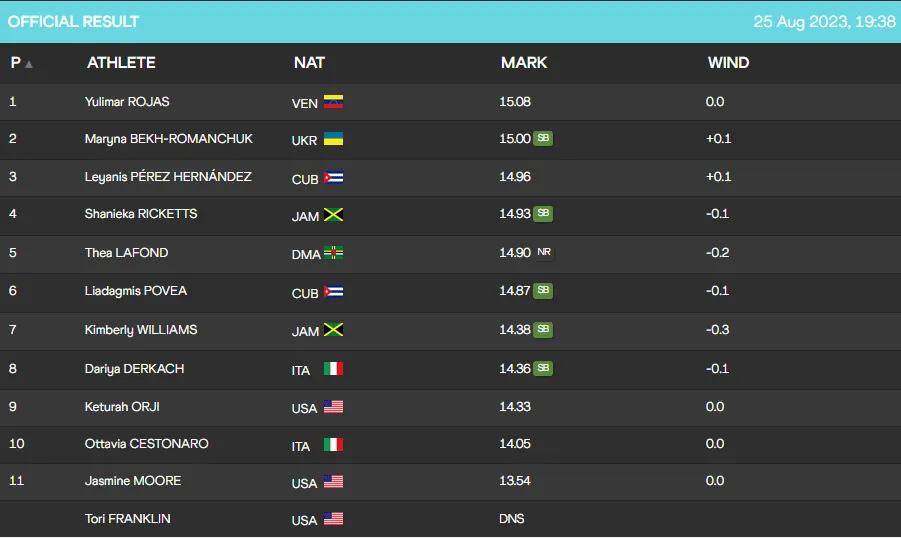The image size is (901, 538).
Task: Select Tori FRANKLIN athlete name
Action: (130, 519)
